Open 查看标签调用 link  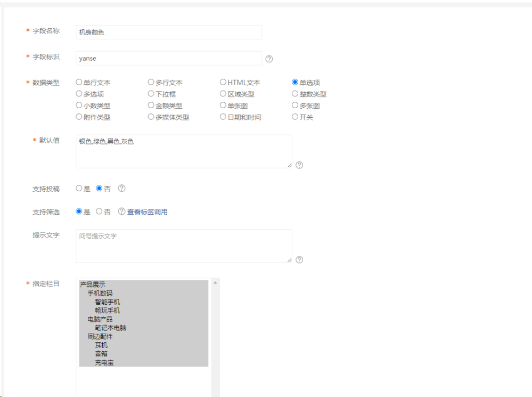148,212
